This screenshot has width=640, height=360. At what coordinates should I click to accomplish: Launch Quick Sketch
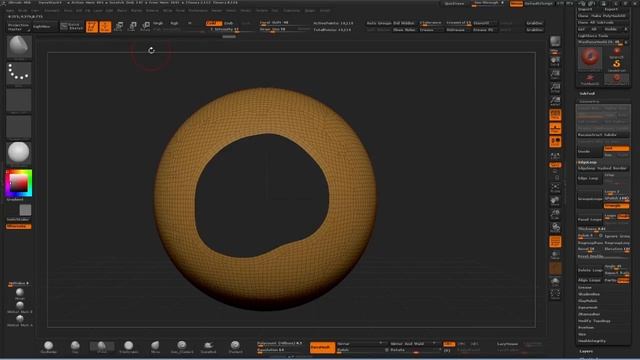pyautogui.click(x=72, y=27)
